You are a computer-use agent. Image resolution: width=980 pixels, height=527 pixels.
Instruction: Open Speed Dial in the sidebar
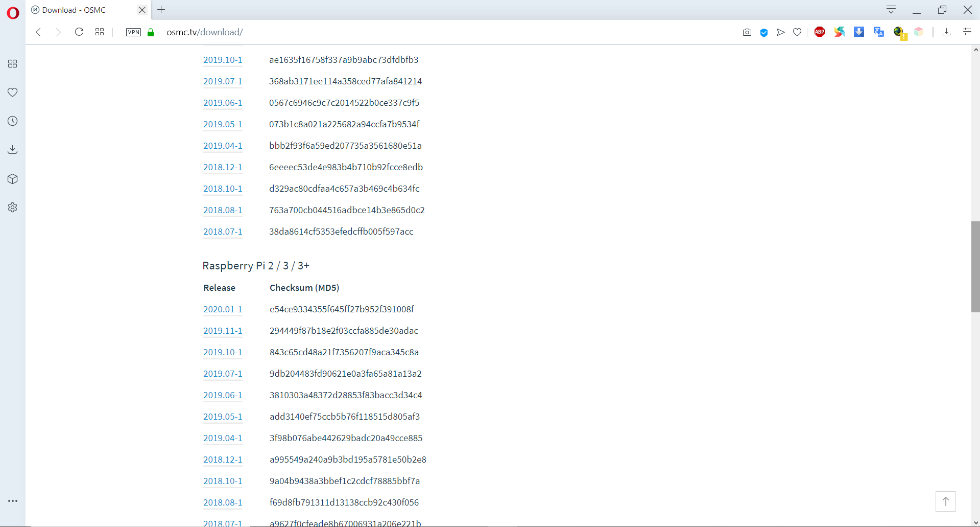tap(13, 64)
